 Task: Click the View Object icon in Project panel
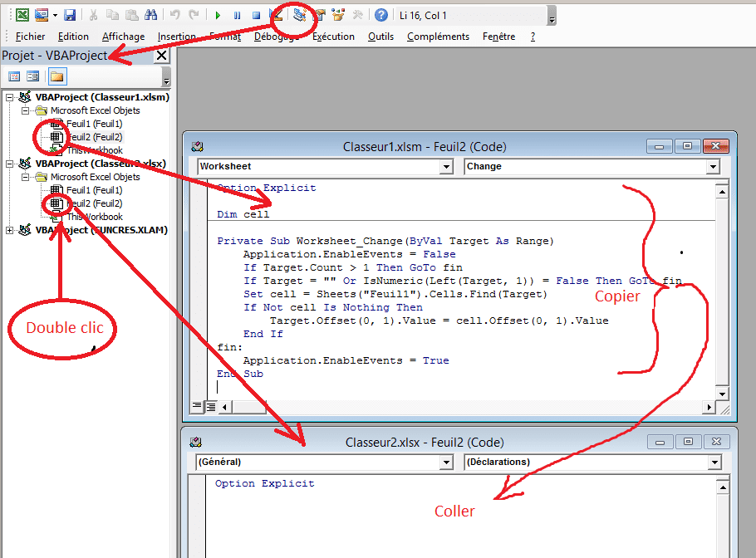33,76
